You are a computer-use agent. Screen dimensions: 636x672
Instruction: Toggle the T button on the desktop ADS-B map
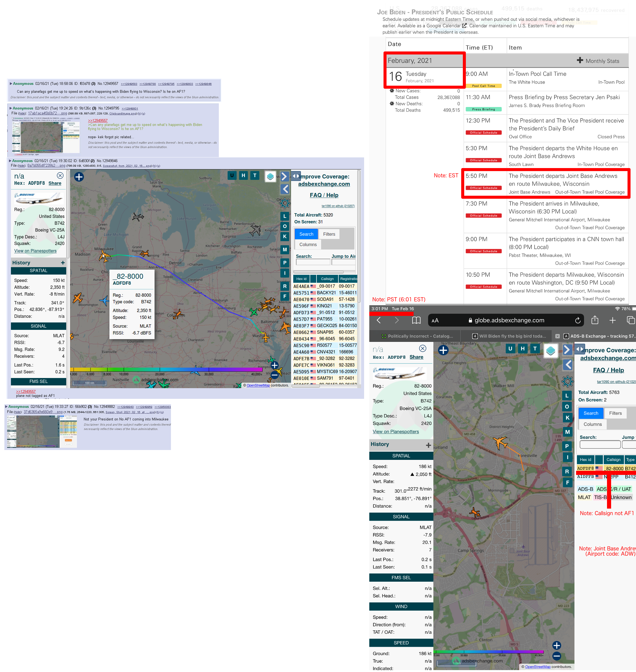tap(255, 175)
